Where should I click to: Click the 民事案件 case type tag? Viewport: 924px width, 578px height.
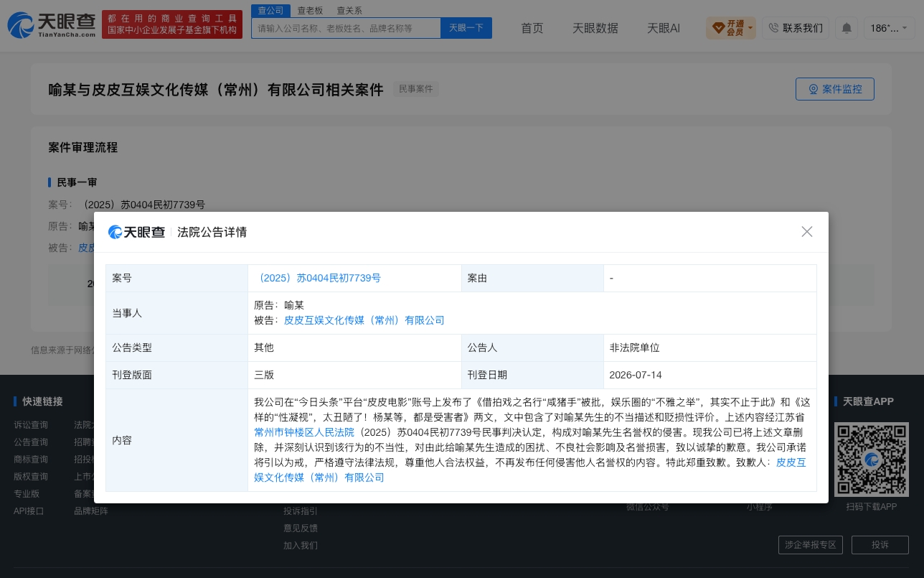pyautogui.click(x=416, y=89)
